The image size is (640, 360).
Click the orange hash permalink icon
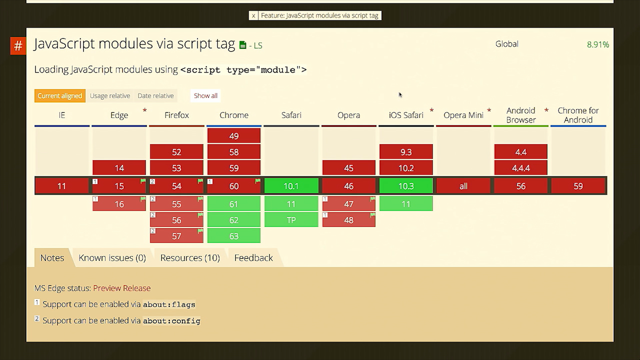18,46
